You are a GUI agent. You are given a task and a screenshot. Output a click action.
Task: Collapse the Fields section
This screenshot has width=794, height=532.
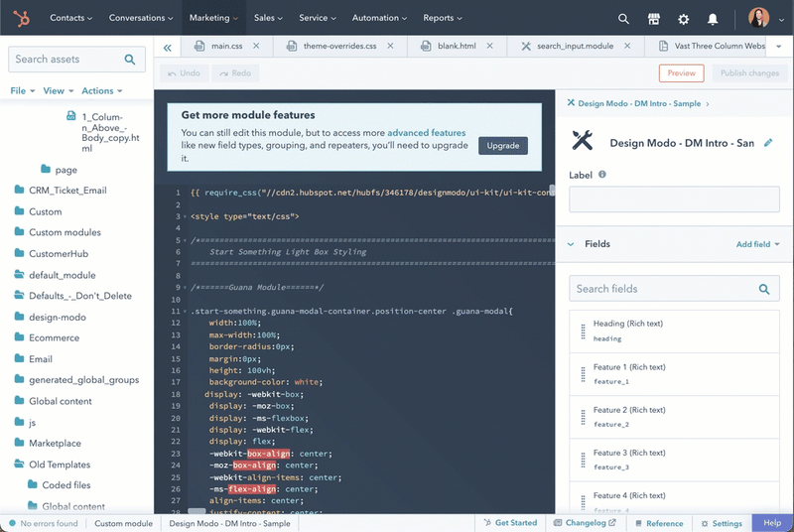click(x=572, y=244)
